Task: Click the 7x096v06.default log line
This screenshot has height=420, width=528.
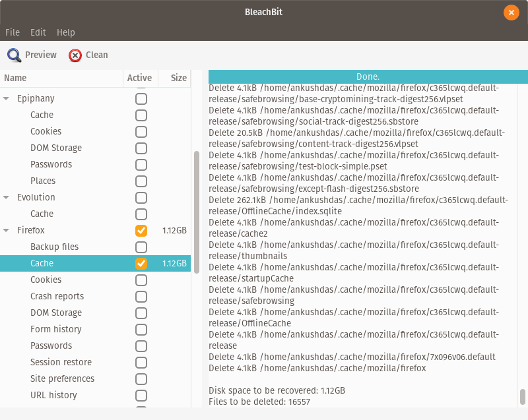Action: [352, 357]
